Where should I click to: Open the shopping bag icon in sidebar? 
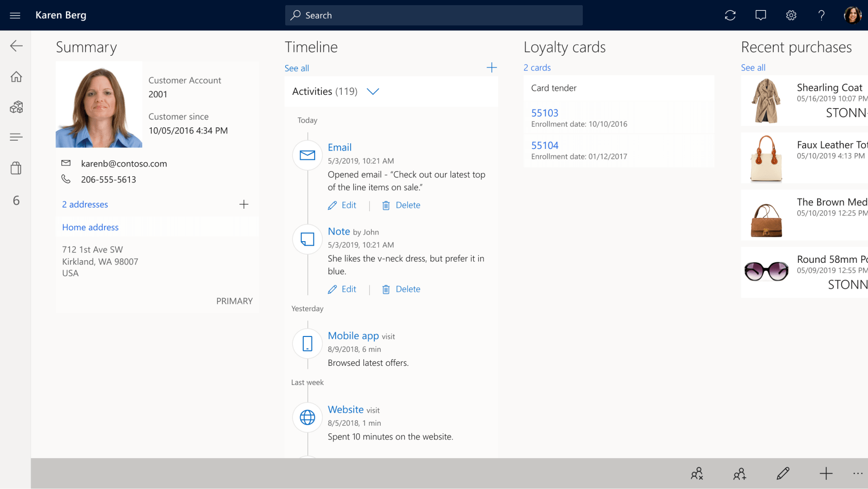tap(16, 168)
